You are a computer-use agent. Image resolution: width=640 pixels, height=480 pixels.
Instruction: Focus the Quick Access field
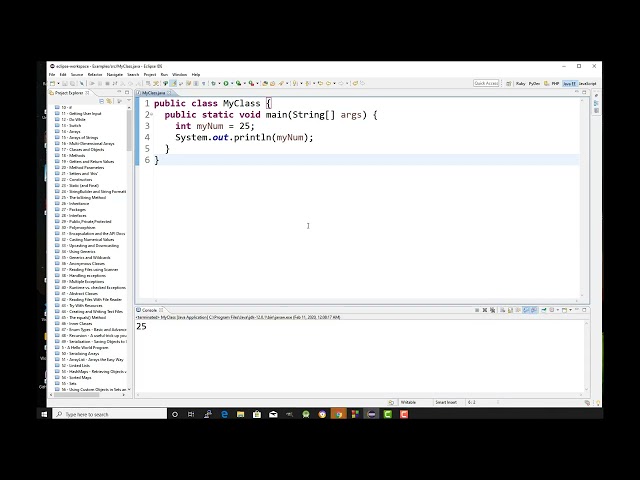(x=486, y=83)
